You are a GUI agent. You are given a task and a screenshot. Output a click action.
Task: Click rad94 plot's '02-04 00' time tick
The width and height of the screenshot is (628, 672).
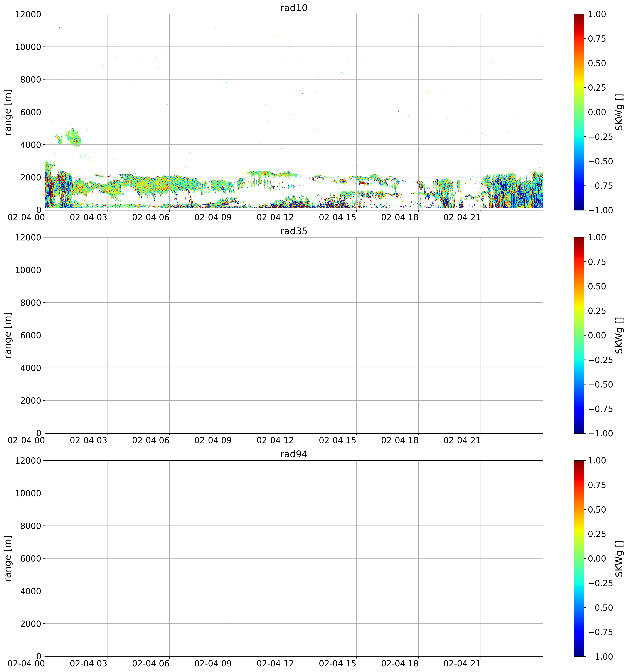point(26,664)
